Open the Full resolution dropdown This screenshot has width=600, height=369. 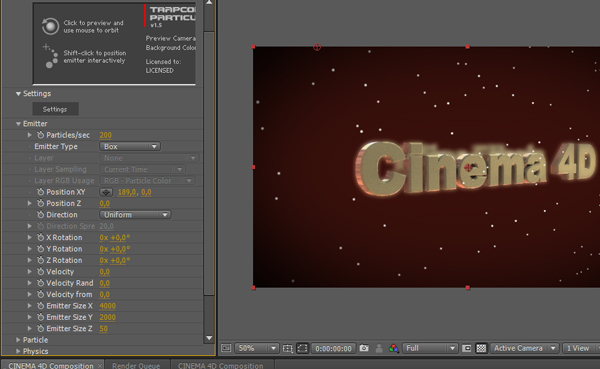pyautogui.click(x=430, y=348)
